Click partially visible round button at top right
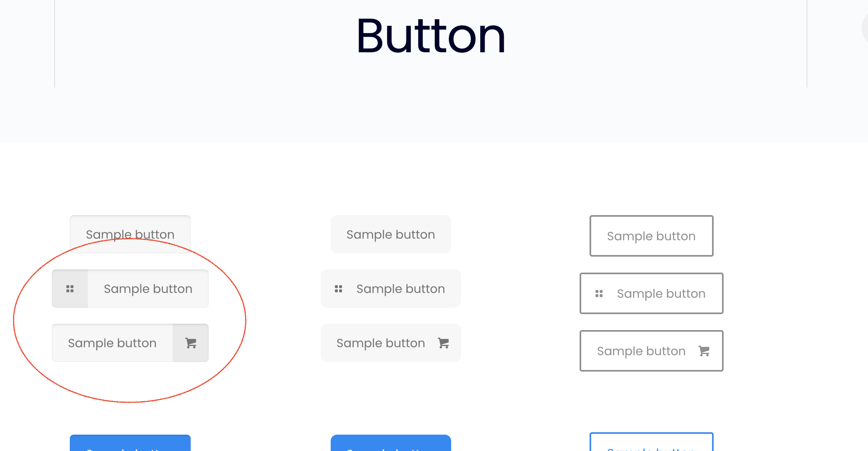868x451 pixels. pyautogui.click(x=865, y=28)
